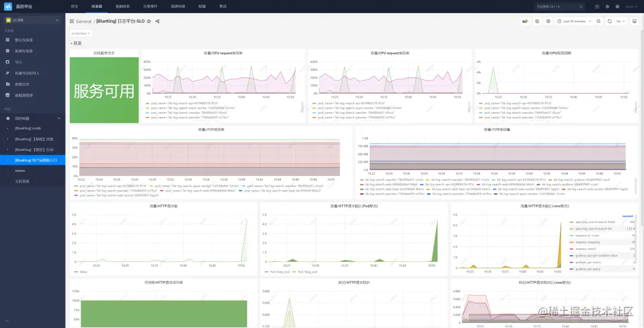This screenshot has height=328, width=644.
Task: Click the monitoring platform logo icon
Action: [x=8, y=7]
